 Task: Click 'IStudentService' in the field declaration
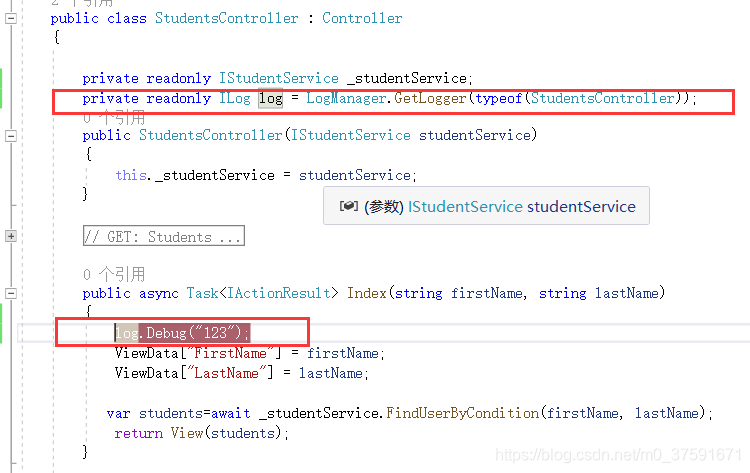(x=278, y=78)
